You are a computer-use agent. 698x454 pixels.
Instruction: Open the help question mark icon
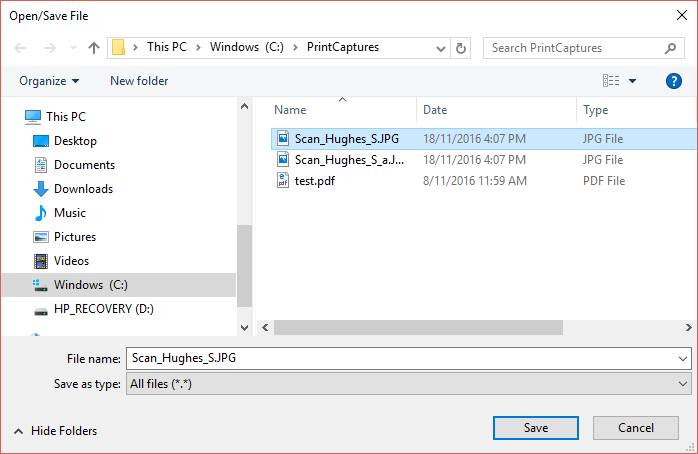point(674,81)
